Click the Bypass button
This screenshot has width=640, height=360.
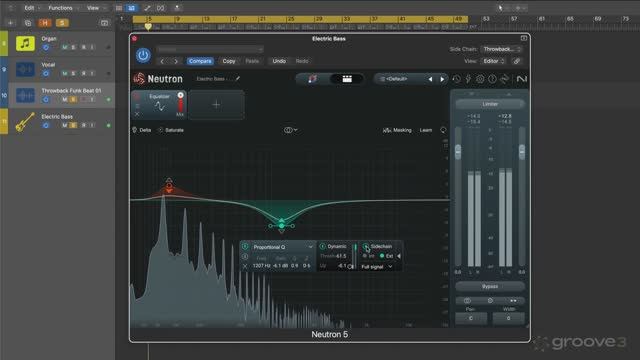[x=490, y=287]
